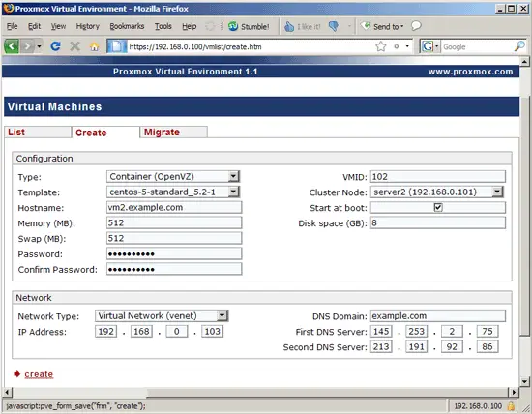Click the browser Back arrow button

[12, 46]
